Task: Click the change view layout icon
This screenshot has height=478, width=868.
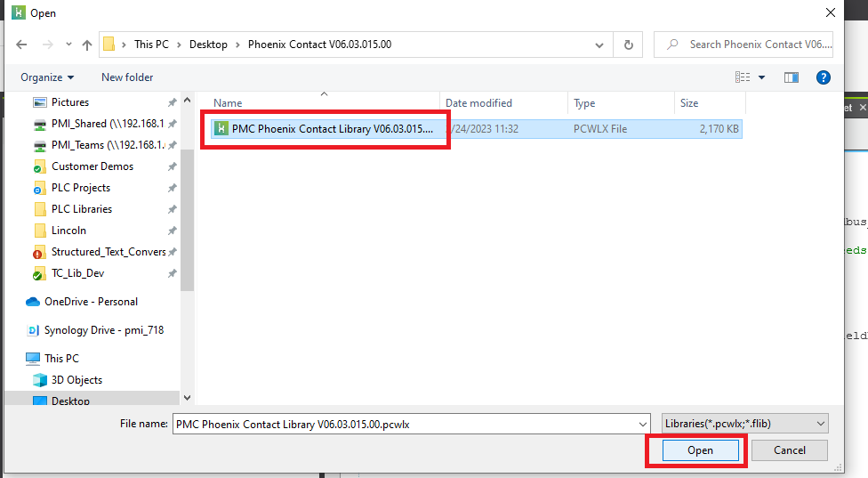Action: click(742, 77)
